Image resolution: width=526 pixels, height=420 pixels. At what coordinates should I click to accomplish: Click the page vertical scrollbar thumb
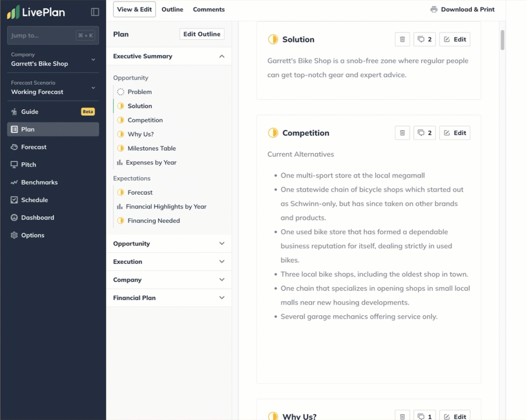[502, 40]
